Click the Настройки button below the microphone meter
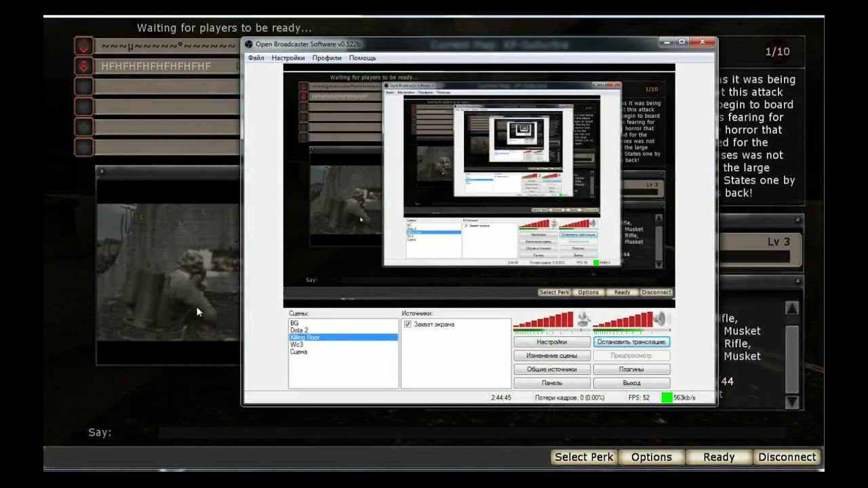Viewport: 868px width, 488px height. coord(552,342)
